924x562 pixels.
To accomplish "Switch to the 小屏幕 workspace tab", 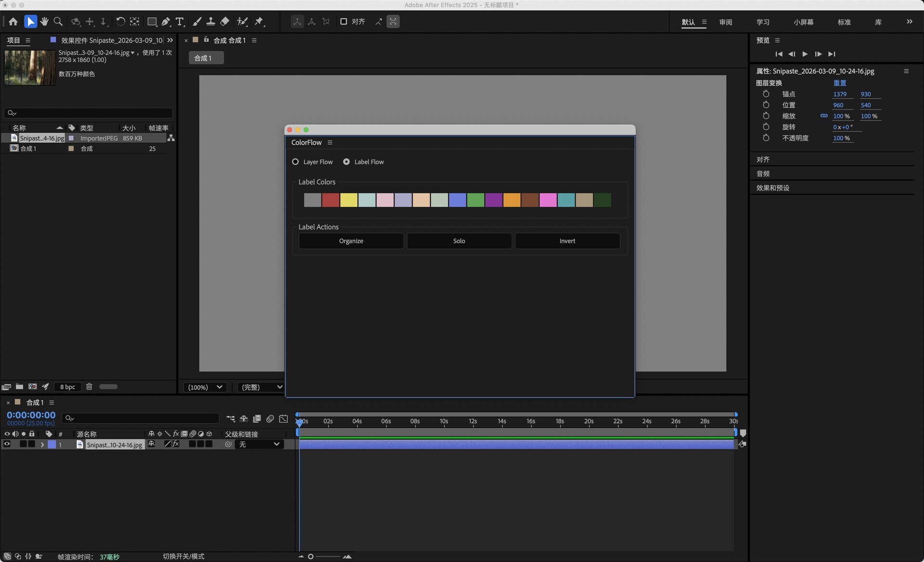I will (803, 22).
